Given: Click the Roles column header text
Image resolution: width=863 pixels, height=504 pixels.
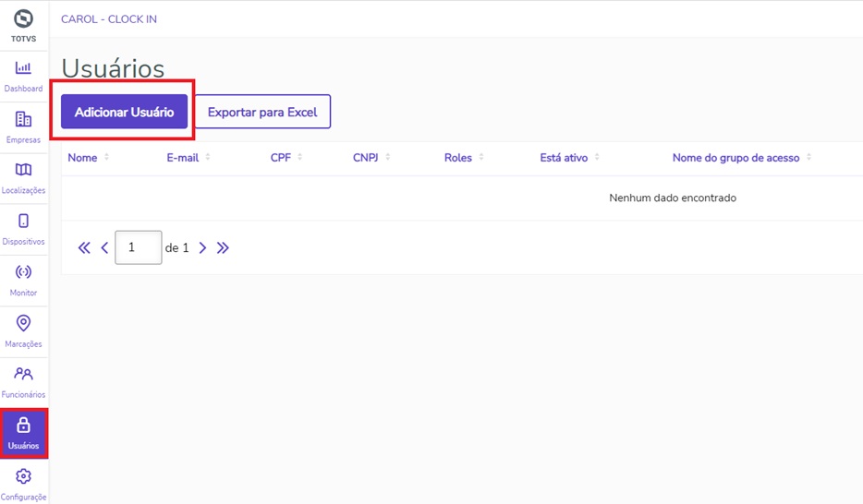Looking at the screenshot, I should [x=458, y=158].
